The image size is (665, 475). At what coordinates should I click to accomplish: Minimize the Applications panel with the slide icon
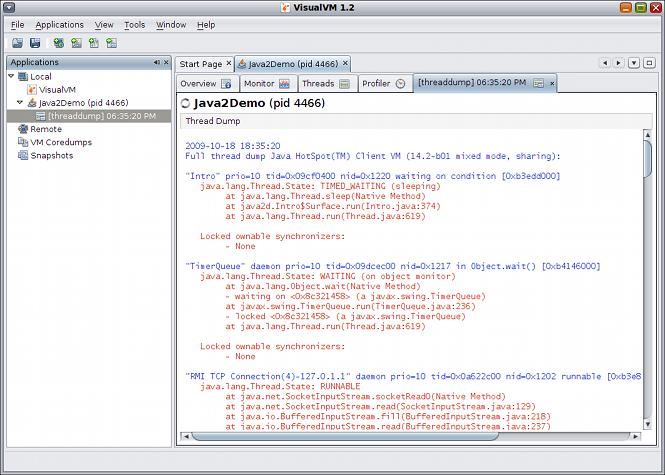pos(156,62)
